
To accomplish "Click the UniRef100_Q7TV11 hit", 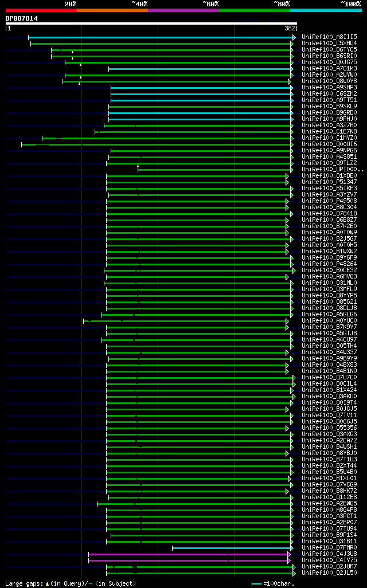I will click(x=329, y=415).
